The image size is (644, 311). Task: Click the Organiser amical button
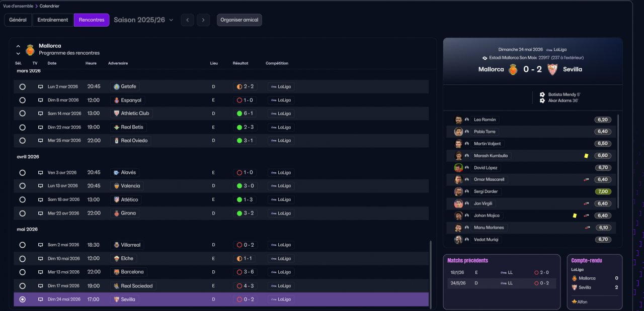(239, 20)
